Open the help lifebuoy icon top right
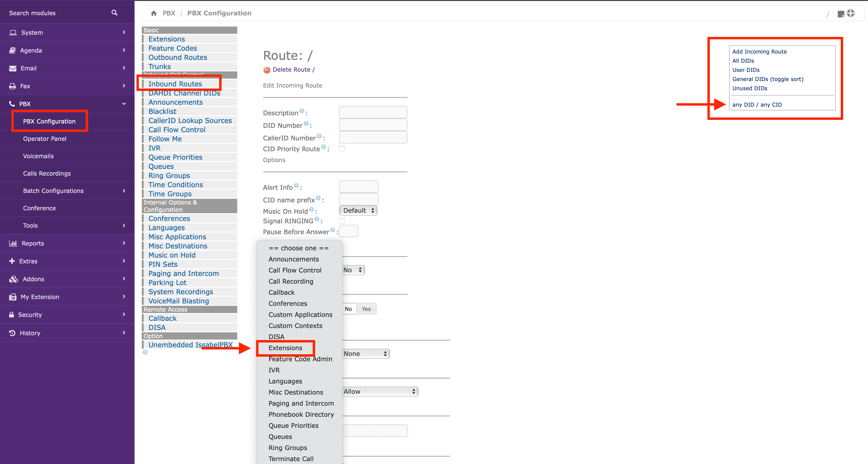 pos(850,13)
